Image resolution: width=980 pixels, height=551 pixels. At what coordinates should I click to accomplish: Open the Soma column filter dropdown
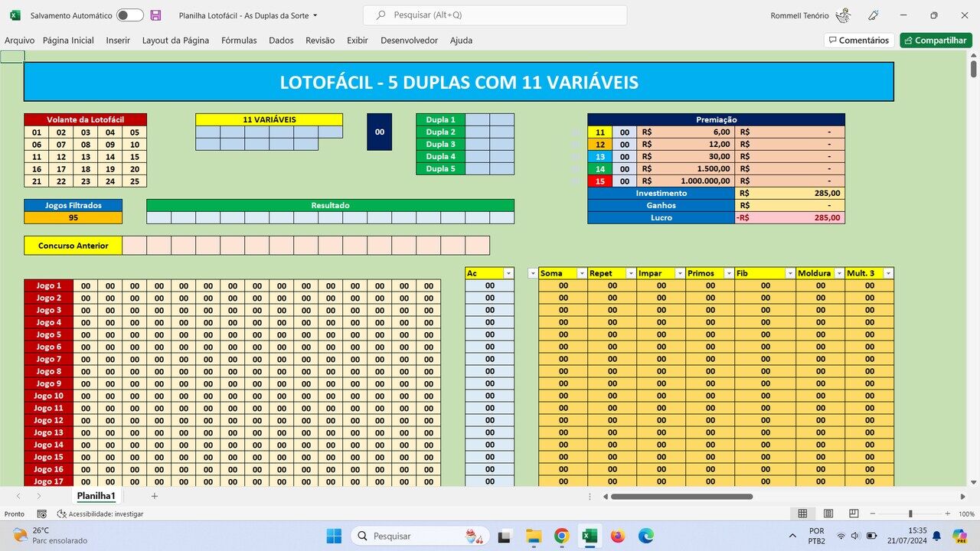582,273
